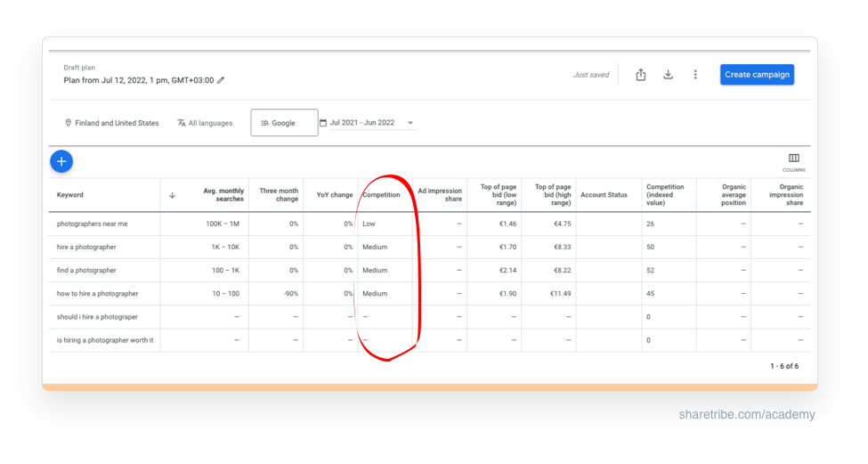Click the 100 – 1K searches cell
This screenshot has height=464, width=868.
click(x=225, y=271)
